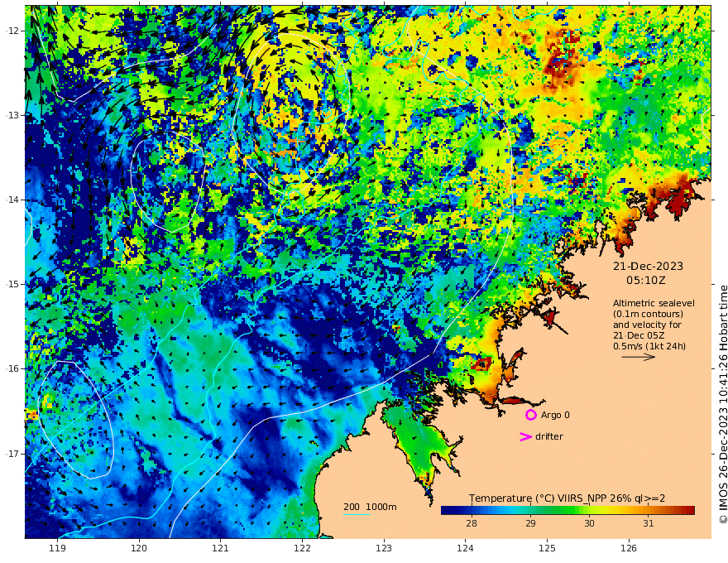Click the text '(0.1m contours)'
Viewport: 728px width, 563px height.
(x=648, y=314)
